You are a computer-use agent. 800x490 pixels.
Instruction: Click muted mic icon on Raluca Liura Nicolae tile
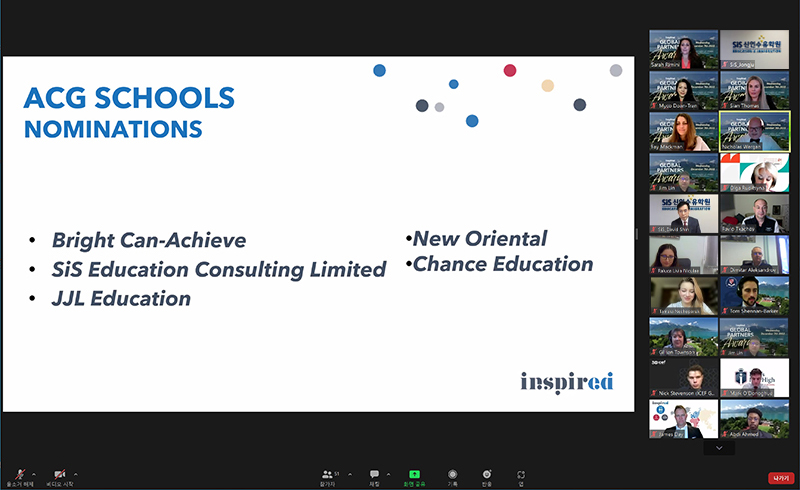654,270
